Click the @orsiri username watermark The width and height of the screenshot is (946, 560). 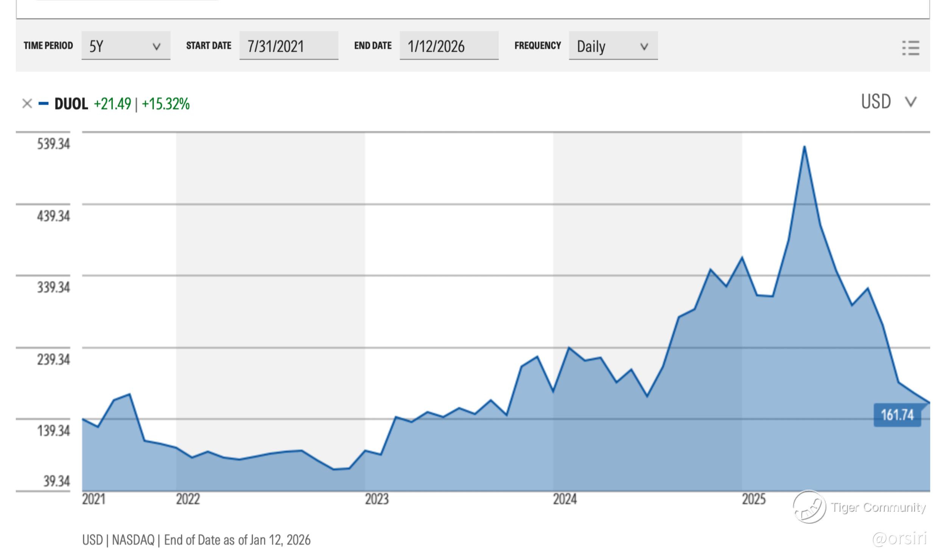[899, 538]
